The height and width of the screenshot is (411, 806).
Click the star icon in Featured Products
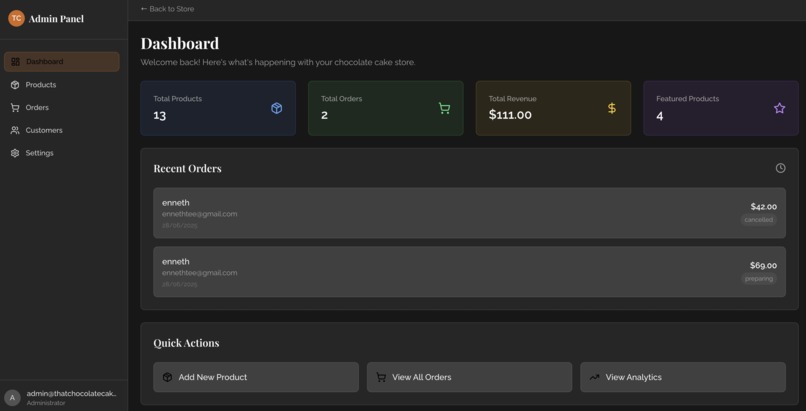point(779,108)
